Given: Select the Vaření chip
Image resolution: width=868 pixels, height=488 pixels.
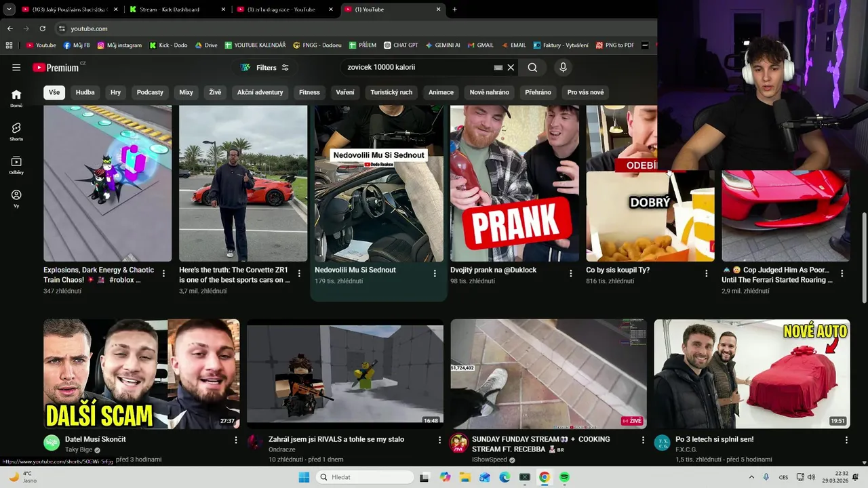Looking at the screenshot, I should pyautogui.click(x=345, y=92).
